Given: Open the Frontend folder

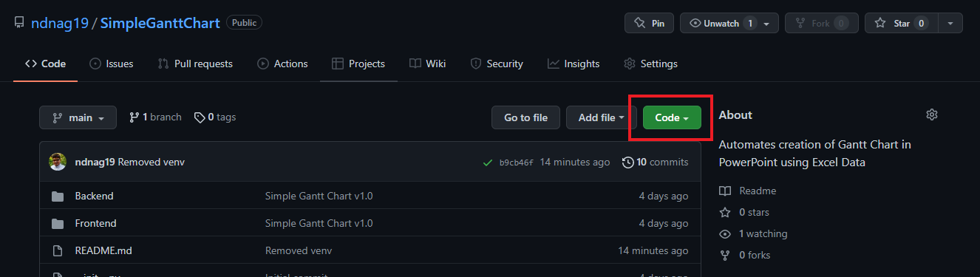Looking at the screenshot, I should coord(96,223).
